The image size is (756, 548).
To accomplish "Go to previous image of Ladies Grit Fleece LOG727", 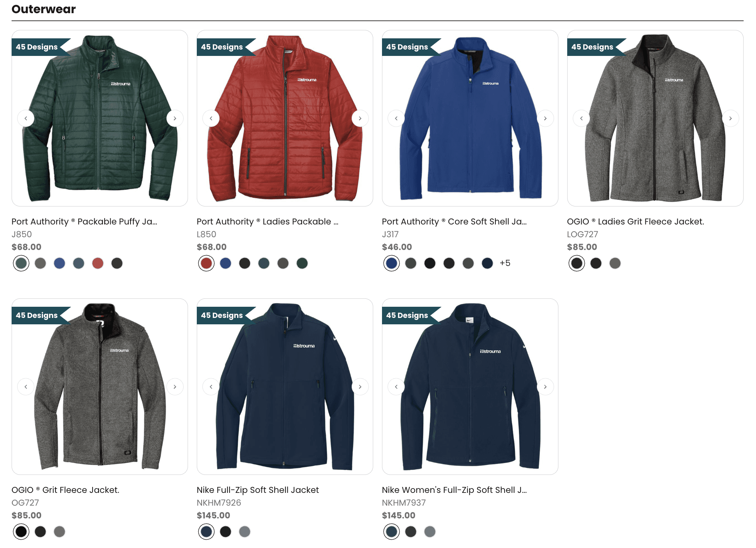I will click(581, 118).
